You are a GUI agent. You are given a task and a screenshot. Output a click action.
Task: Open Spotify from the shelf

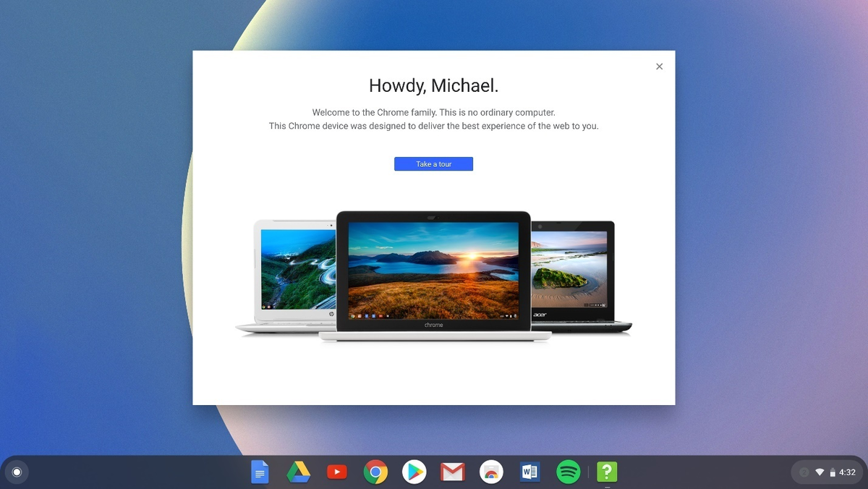click(x=569, y=472)
